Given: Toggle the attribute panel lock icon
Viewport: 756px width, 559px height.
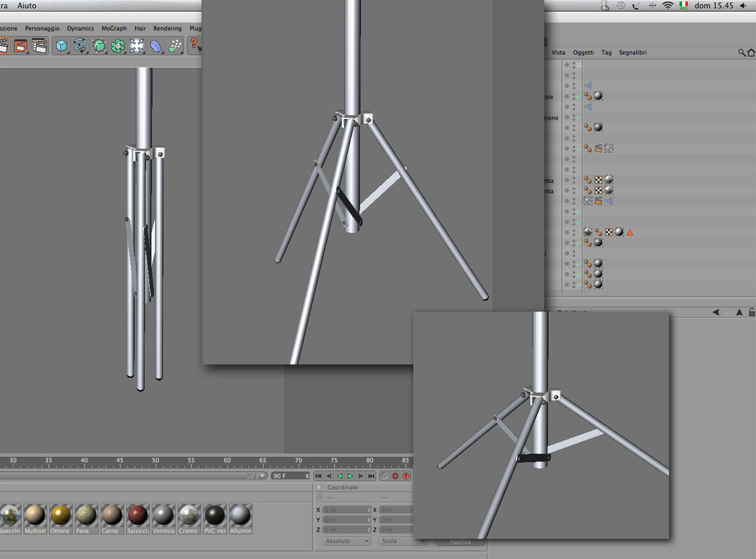Looking at the screenshot, I should (752, 312).
